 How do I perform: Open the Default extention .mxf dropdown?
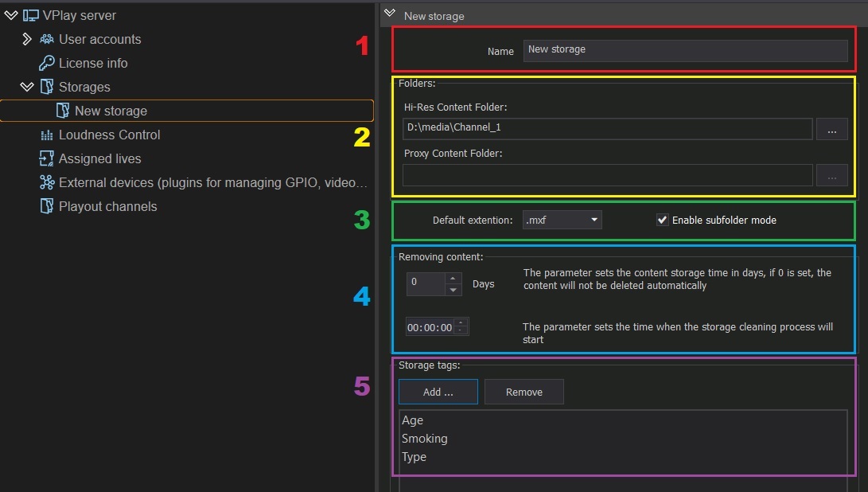coord(562,220)
